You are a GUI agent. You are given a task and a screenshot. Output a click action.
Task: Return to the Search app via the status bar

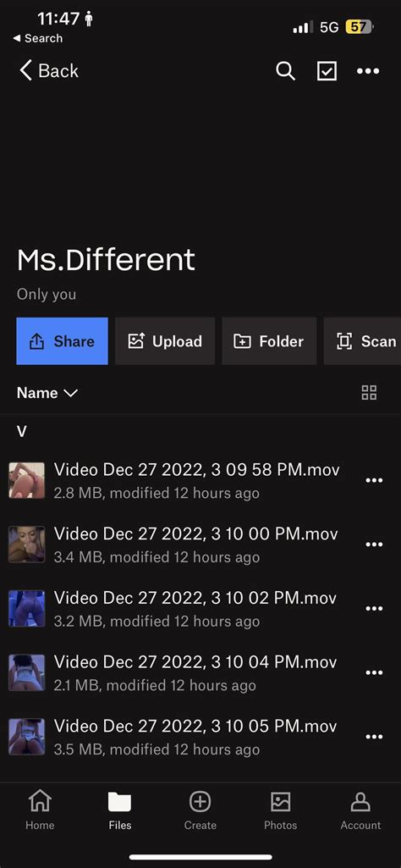click(x=37, y=38)
